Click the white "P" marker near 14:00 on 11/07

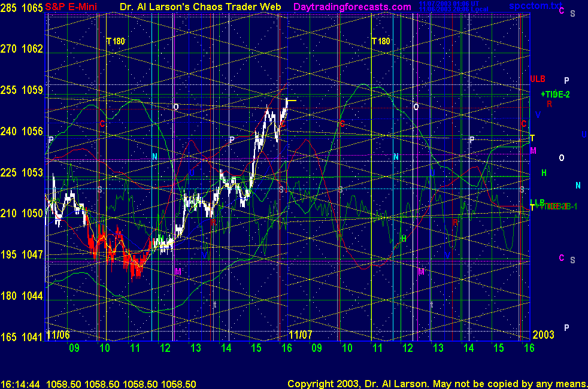pyautogui.click(x=472, y=140)
